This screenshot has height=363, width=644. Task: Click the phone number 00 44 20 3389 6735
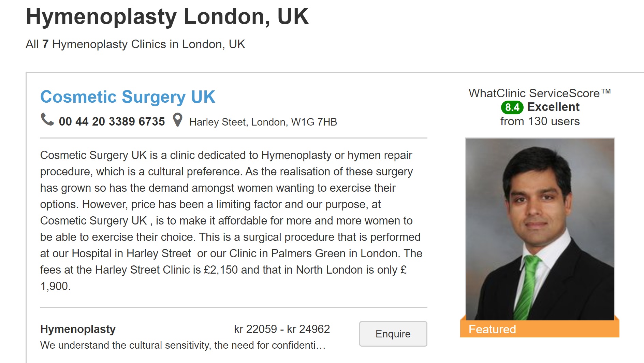pyautogui.click(x=112, y=121)
